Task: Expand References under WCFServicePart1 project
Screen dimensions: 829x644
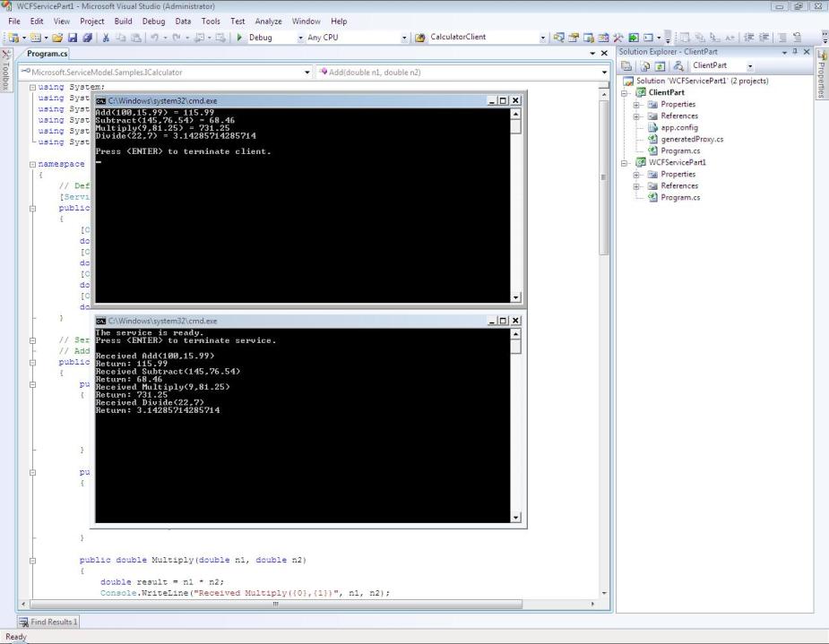Action: pos(636,186)
